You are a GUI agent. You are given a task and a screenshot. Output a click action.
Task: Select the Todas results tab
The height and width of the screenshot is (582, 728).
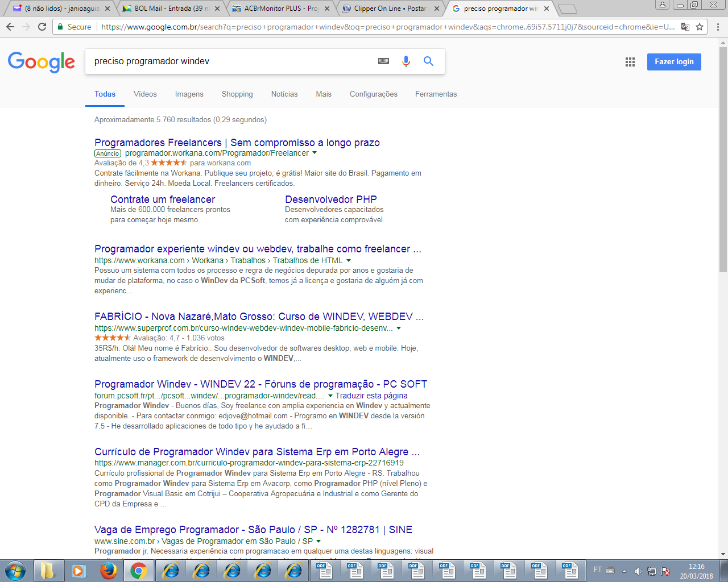(x=105, y=94)
